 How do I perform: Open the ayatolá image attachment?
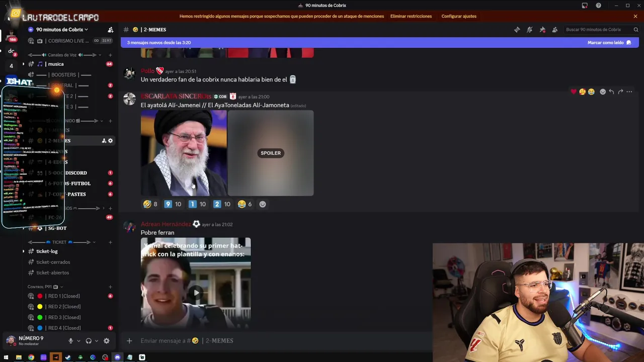point(184,153)
